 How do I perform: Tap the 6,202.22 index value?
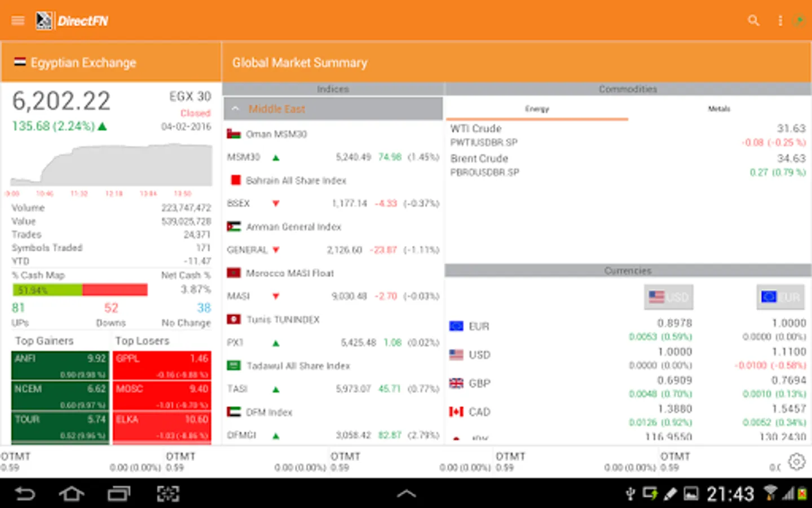click(61, 101)
